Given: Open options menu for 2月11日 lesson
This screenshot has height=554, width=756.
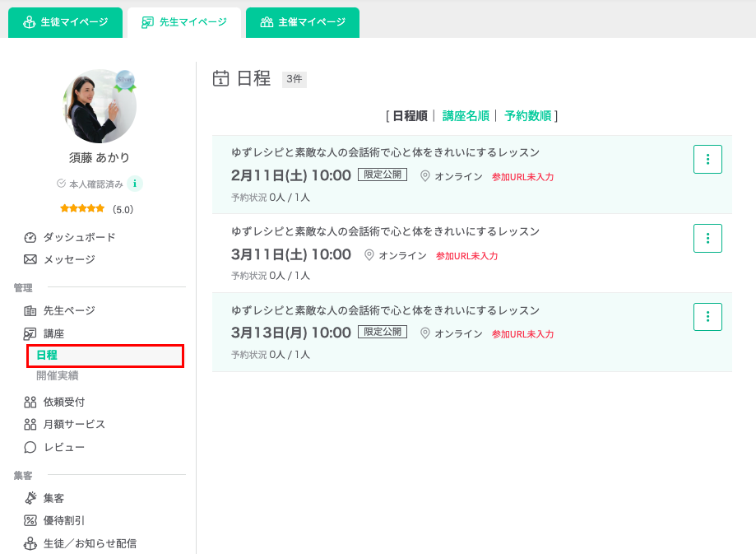Looking at the screenshot, I should [x=707, y=160].
